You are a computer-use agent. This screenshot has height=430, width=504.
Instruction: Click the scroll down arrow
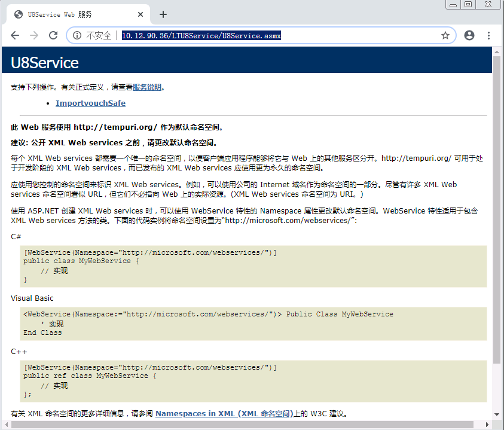pos(497,414)
